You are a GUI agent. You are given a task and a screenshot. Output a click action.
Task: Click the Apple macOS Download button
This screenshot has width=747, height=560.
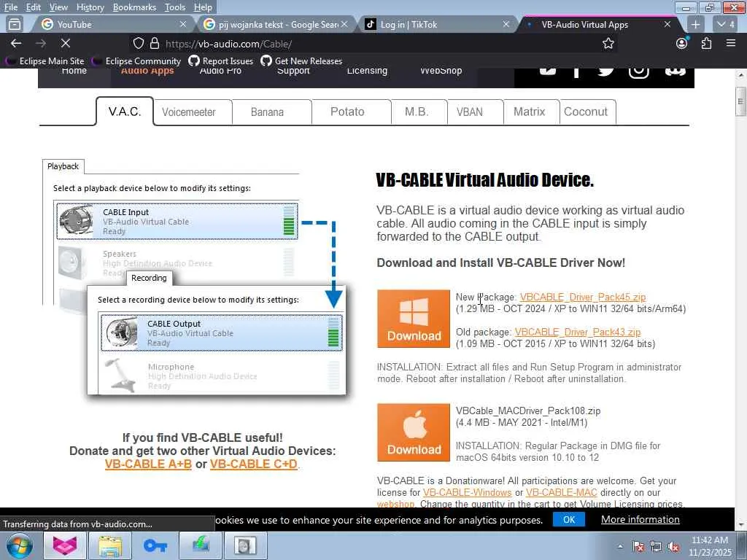point(414,432)
